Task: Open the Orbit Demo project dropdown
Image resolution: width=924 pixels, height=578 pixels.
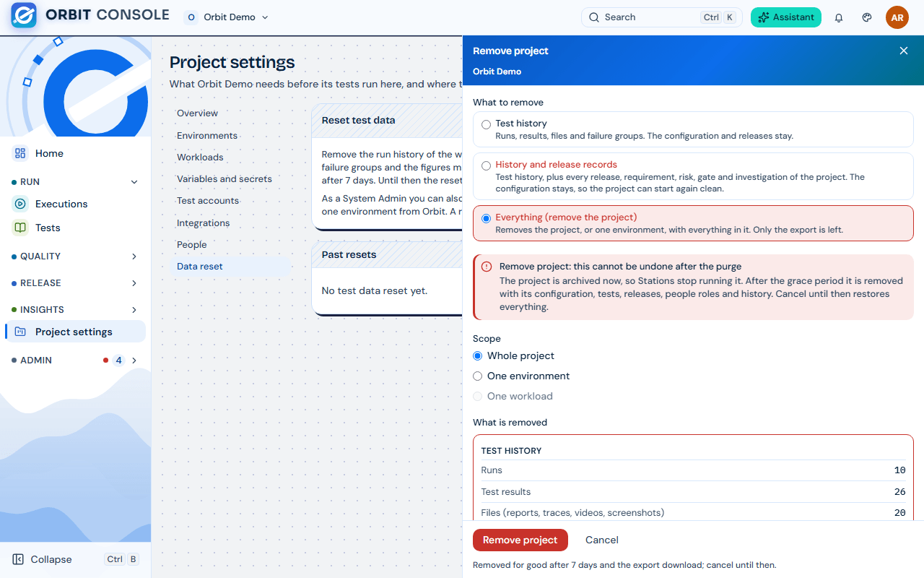Action: pyautogui.click(x=227, y=17)
